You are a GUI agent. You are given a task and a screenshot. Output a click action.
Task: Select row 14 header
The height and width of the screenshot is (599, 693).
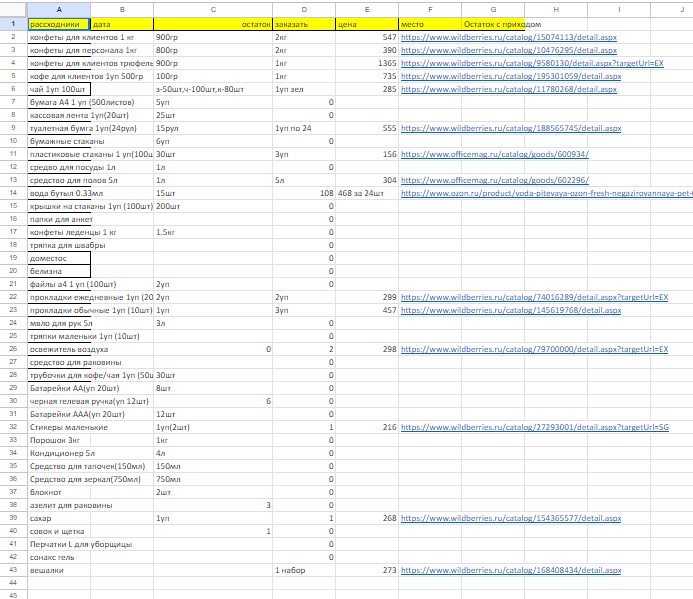tap(13, 193)
